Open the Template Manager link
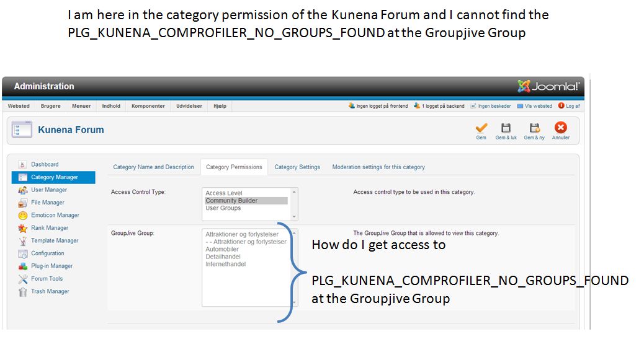The image size is (644, 347). click(x=55, y=241)
